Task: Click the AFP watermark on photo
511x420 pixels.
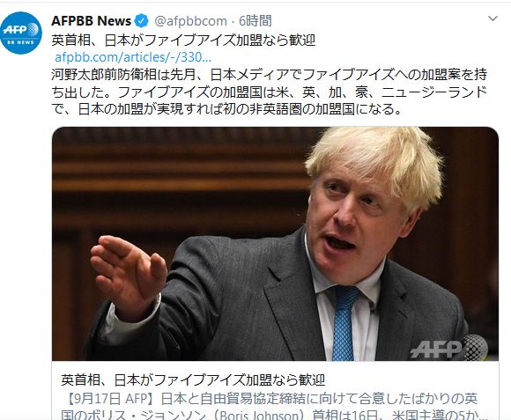Action: (448, 348)
